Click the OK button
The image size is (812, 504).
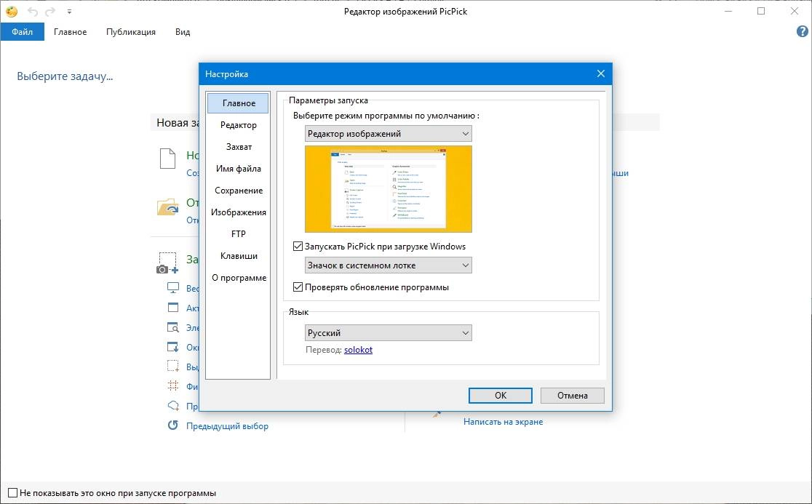pos(501,396)
